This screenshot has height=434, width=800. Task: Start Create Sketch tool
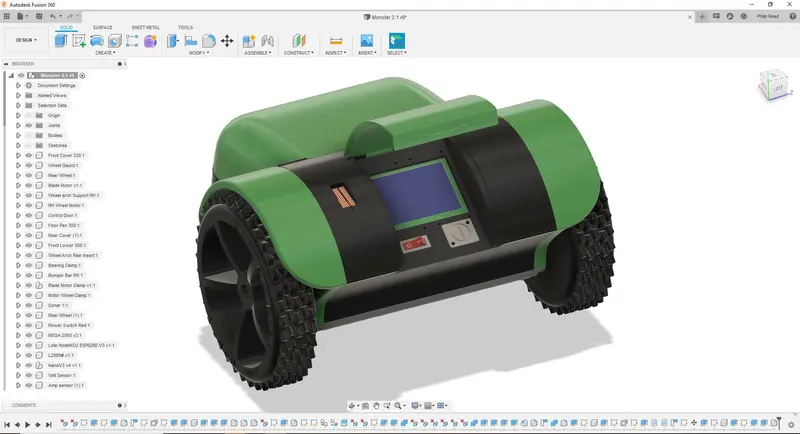79,41
